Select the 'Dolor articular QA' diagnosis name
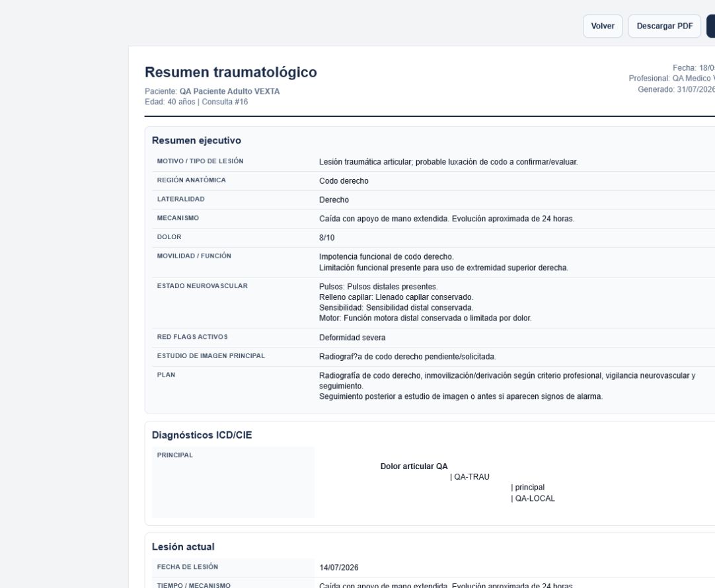715x588 pixels. click(x=414, y=466)
